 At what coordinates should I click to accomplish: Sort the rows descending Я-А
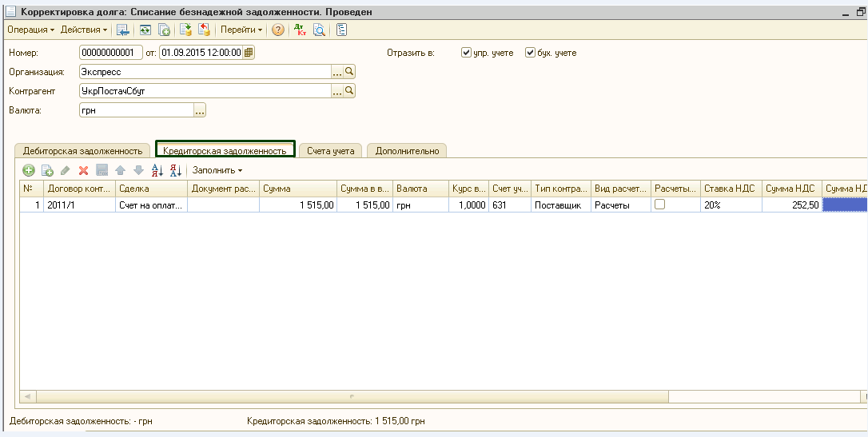tap(176, 170)
